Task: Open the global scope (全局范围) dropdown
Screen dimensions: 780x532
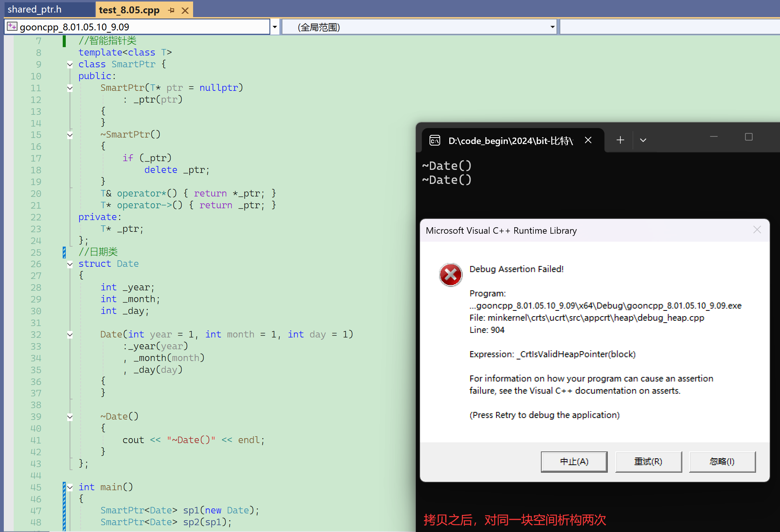Action: click(552, 27)
